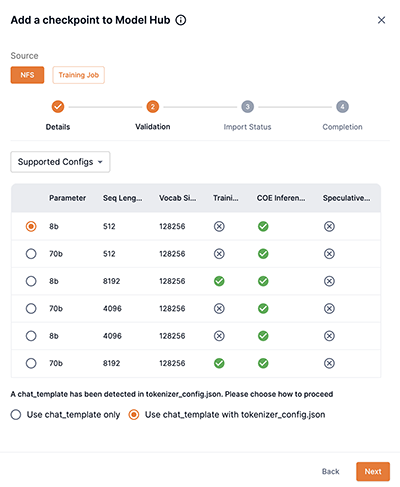Click the Completion step 4 circle

pyautogui.click(x=342, y=107)
